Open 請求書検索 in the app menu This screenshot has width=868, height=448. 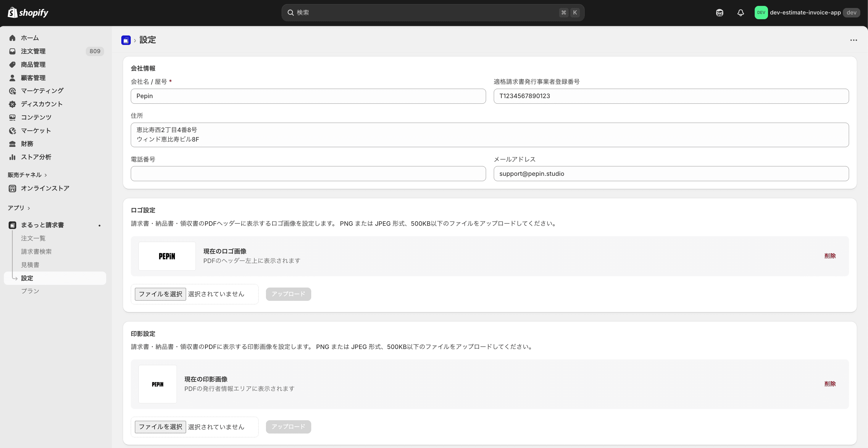click(36, 251)
